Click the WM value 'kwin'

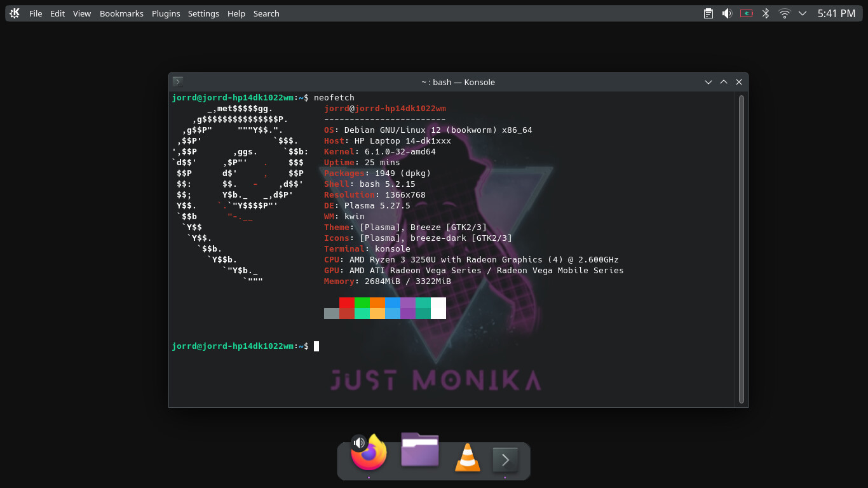click(355, 217)
